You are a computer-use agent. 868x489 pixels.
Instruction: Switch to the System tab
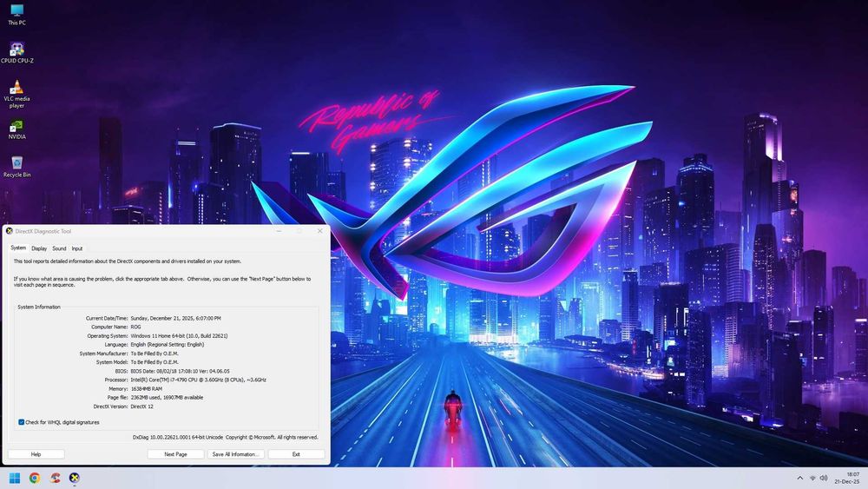[18, 248]
